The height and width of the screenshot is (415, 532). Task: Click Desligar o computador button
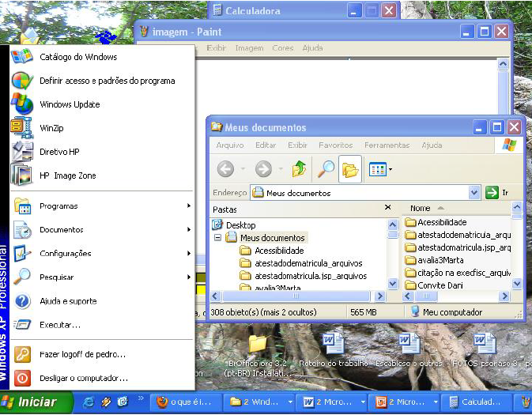[83, 378]
